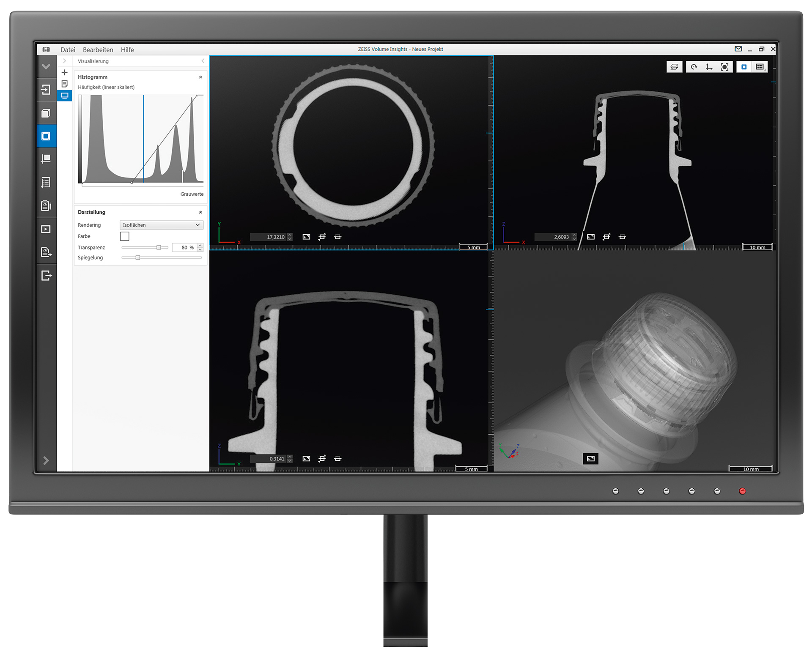Open the Datei menu
Viewport: 812px width, 657px height.
[68, 50]
